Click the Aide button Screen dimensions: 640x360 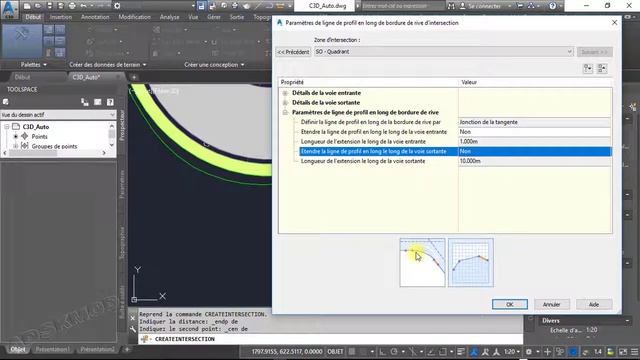(594, 304)
